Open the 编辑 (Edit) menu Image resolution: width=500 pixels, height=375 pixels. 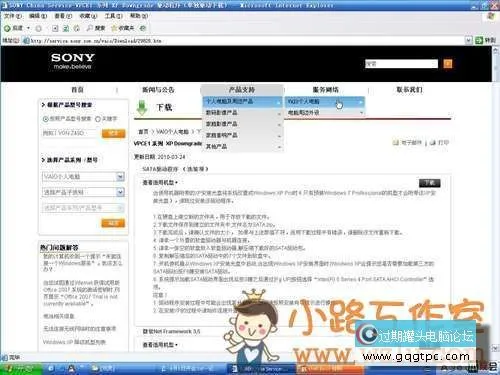click(x=38, y=16)
